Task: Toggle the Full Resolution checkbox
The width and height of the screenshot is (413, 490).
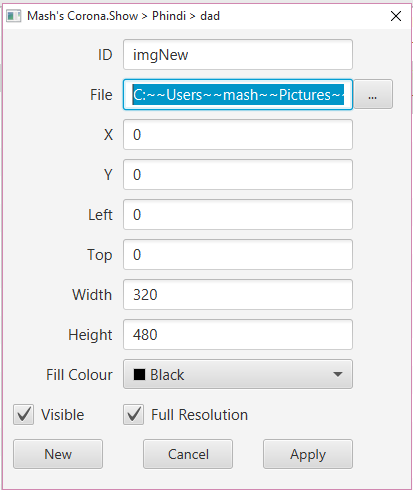Action: [x=133, y=414]
